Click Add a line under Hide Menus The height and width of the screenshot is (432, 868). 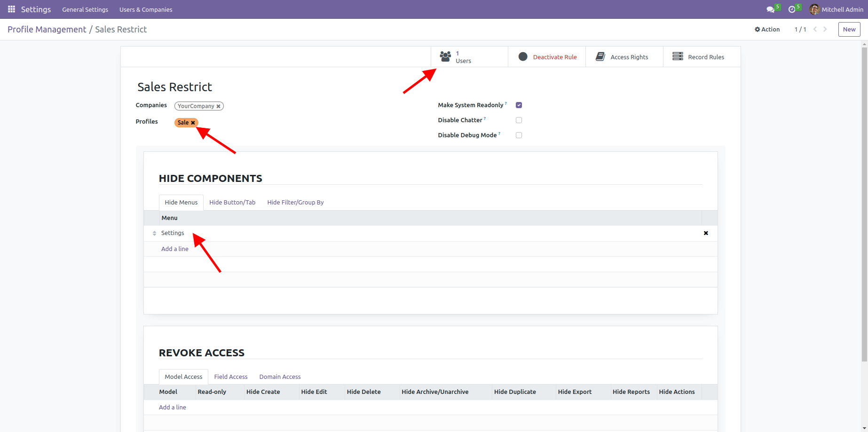[175, 249]
